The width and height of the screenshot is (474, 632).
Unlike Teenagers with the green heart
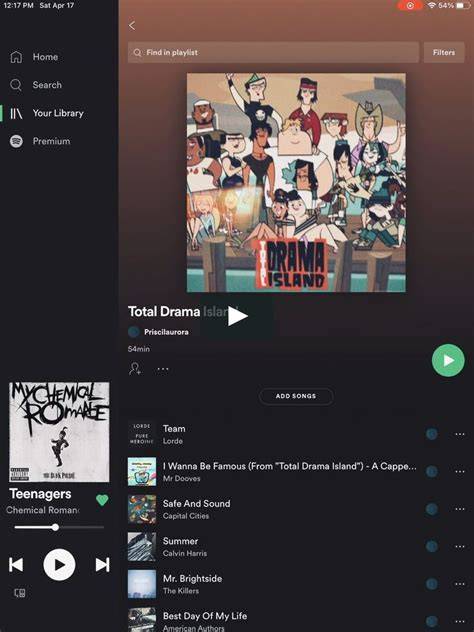[102, 500]
